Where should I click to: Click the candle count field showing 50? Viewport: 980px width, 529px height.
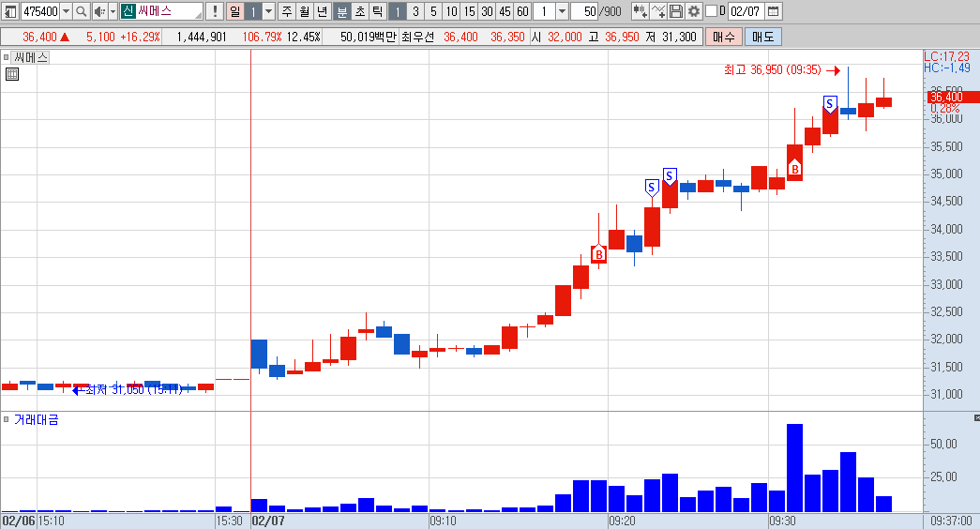[x=584, y=11]
